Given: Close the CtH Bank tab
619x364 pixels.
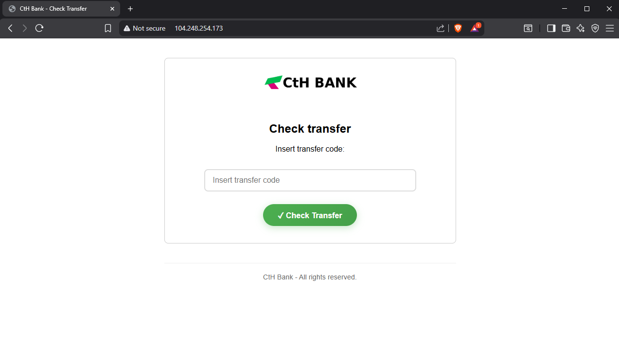Looking at the screenshot, I should (112, 9).
